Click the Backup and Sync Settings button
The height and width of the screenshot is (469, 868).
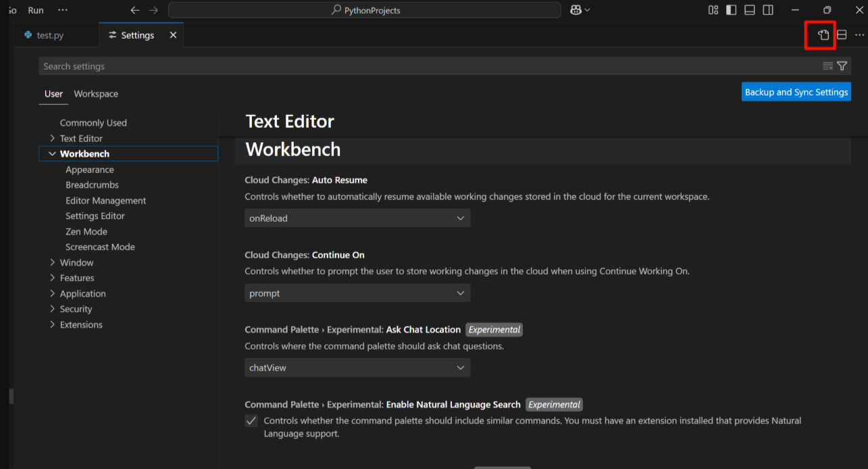tap(796, 92)
